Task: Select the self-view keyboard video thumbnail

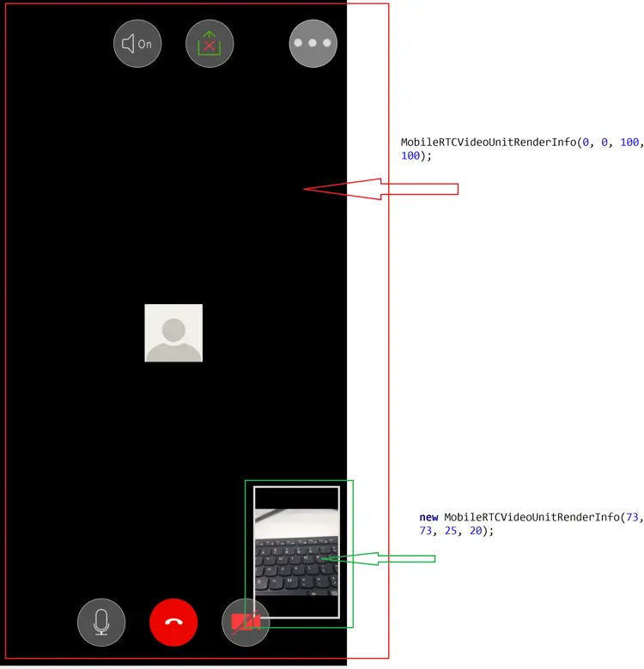Action: [297, 552]
